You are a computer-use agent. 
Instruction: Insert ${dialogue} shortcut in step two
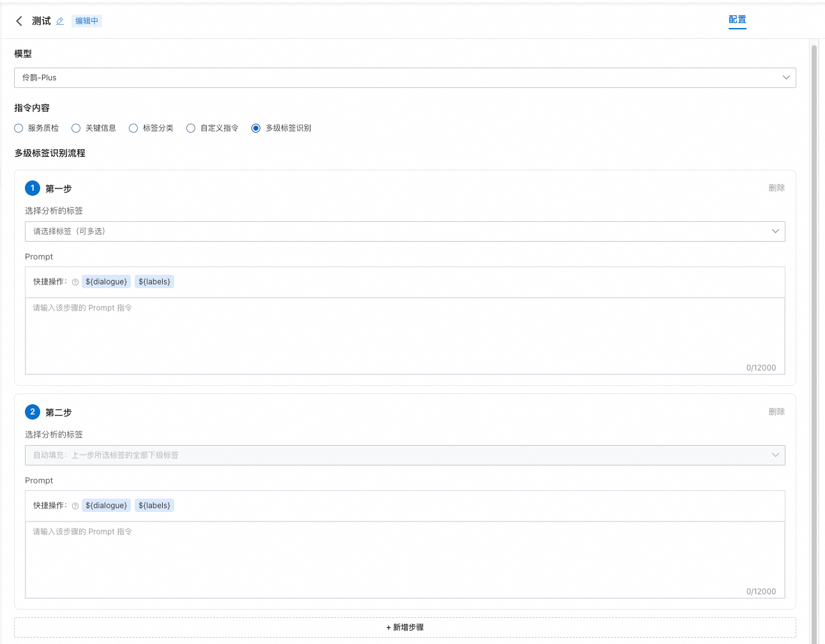point(107,506)
